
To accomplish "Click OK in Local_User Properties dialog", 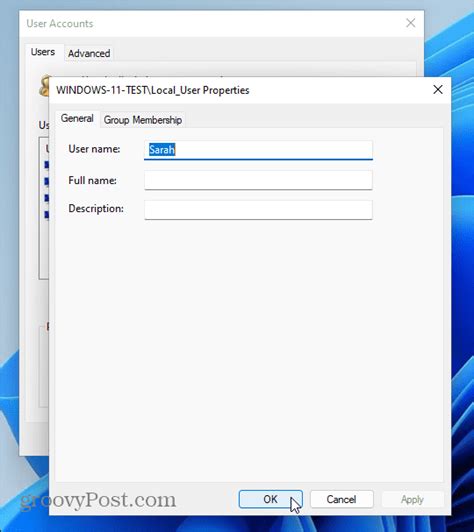I will point(270,499).
